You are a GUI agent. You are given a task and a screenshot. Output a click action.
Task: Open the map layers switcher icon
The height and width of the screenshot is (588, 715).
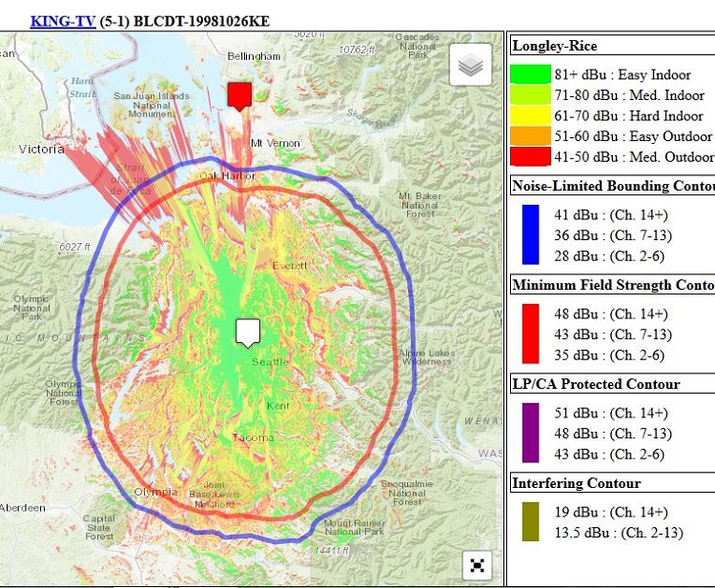pyautogui.click(x=470, y=66)
